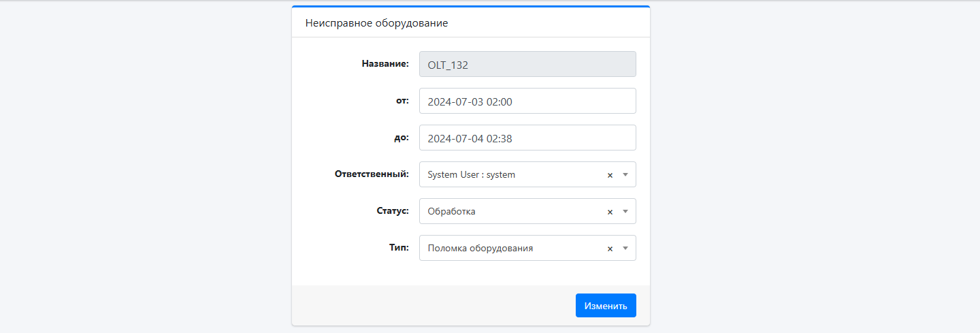Open the Тип dropdown arrow
Image resolution: width=980 pixels, height=333 pixels.
(625, 248)
